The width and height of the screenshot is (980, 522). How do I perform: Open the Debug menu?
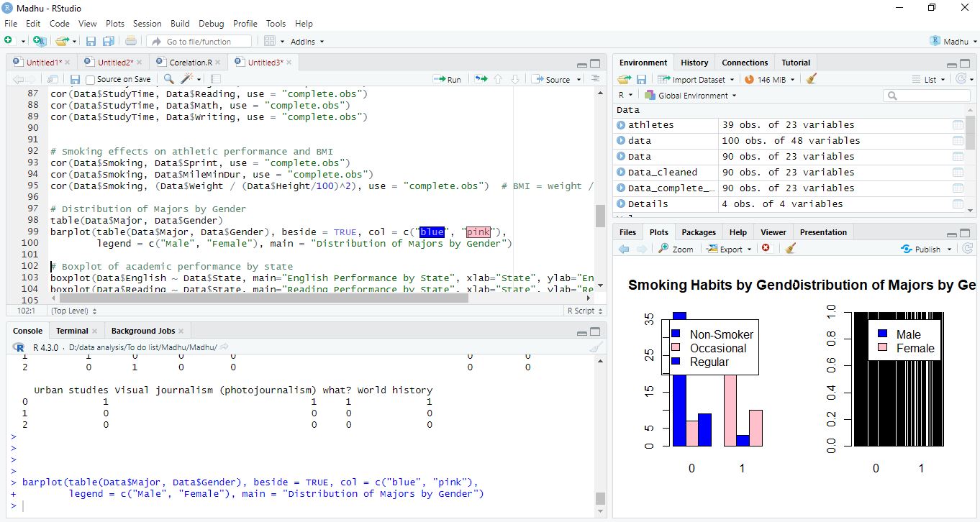(212, 24)
